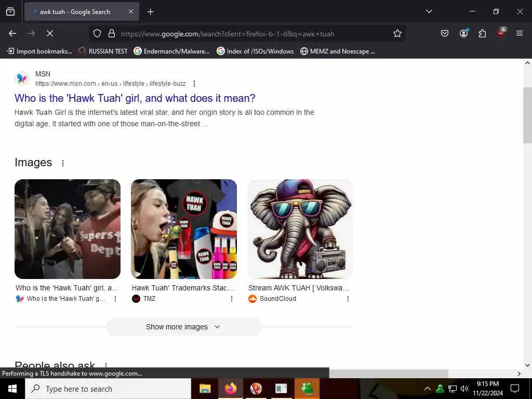Screen dimensions: 532x399
Task: Bookmark this page with star icon
Action: [397, 33]
